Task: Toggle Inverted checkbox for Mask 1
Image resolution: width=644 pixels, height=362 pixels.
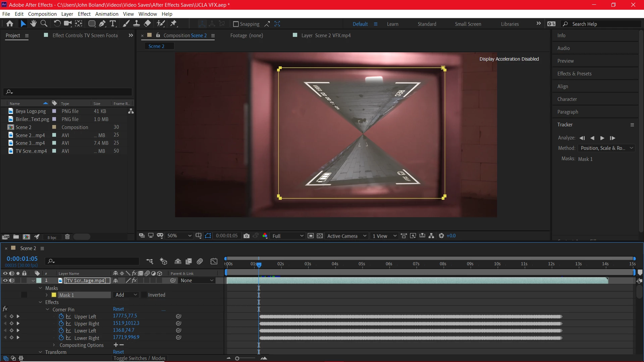Action: tap(144, 295)
